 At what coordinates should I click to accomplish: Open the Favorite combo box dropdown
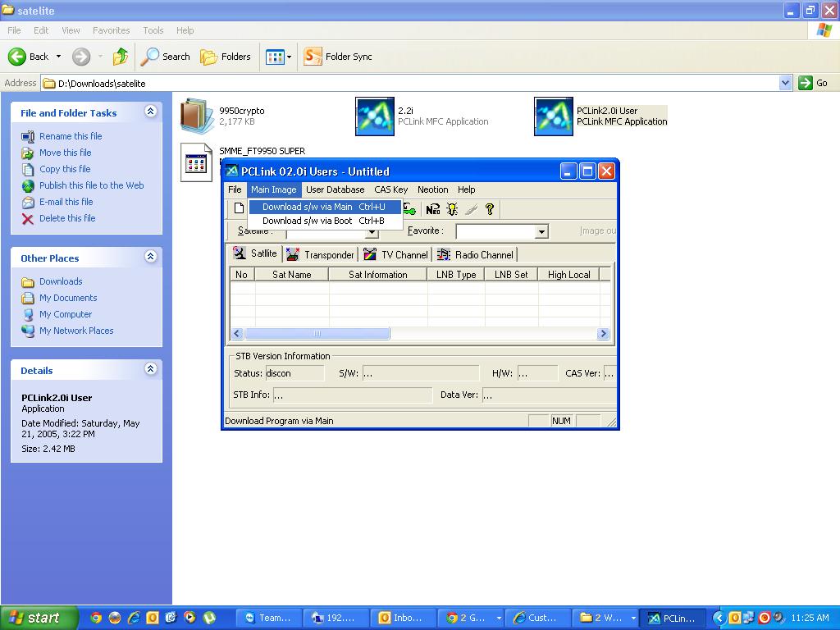[541, 231]
